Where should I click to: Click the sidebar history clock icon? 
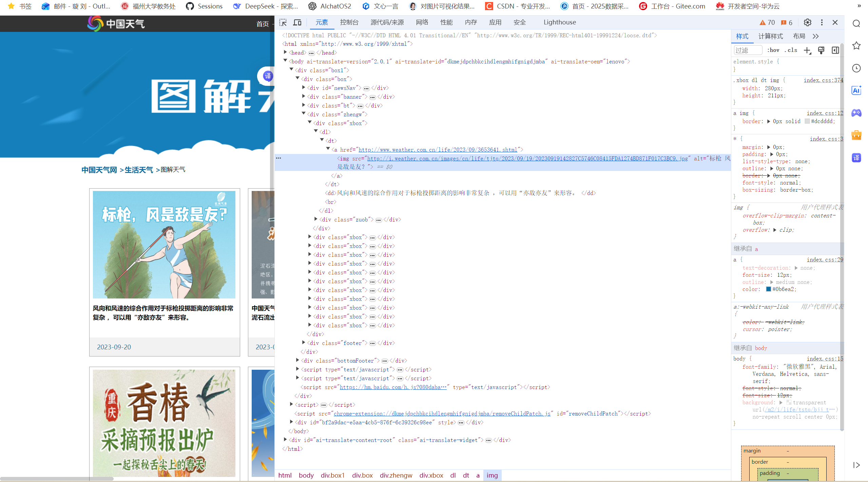point(856,68)
